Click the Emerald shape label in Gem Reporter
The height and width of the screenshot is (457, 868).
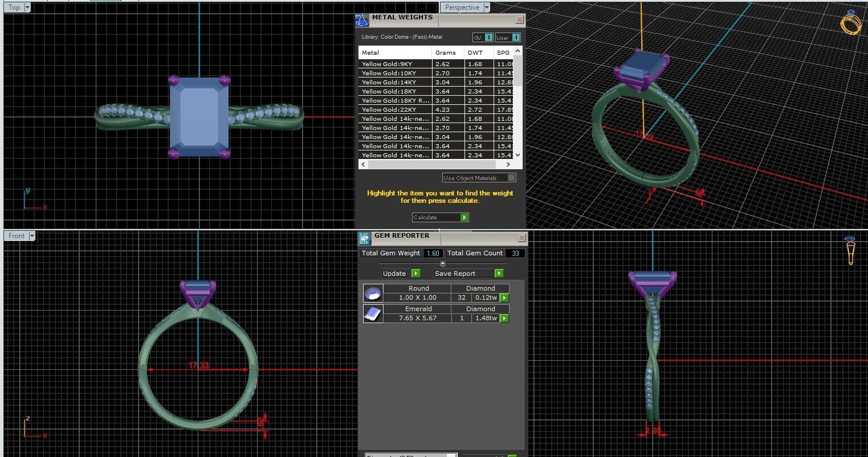point(418,309)
